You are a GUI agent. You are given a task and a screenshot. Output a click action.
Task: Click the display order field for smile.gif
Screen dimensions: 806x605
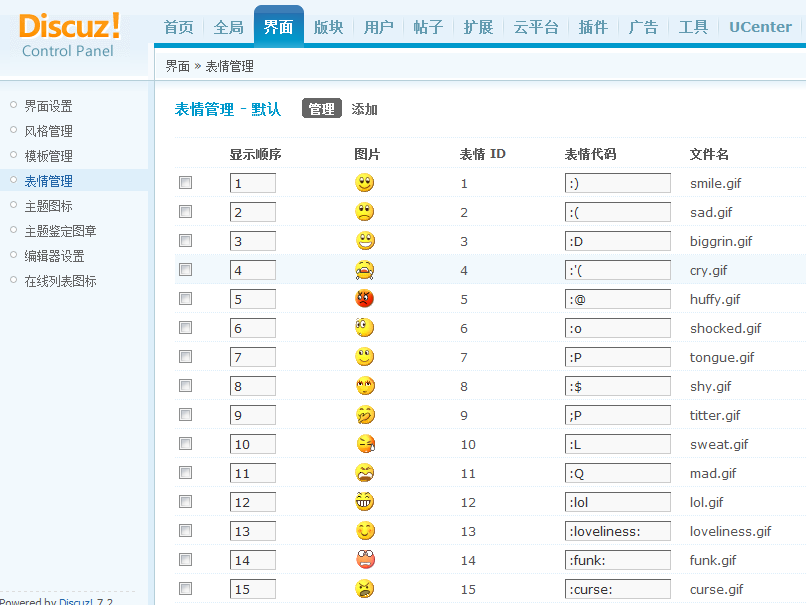coord(253,183)
